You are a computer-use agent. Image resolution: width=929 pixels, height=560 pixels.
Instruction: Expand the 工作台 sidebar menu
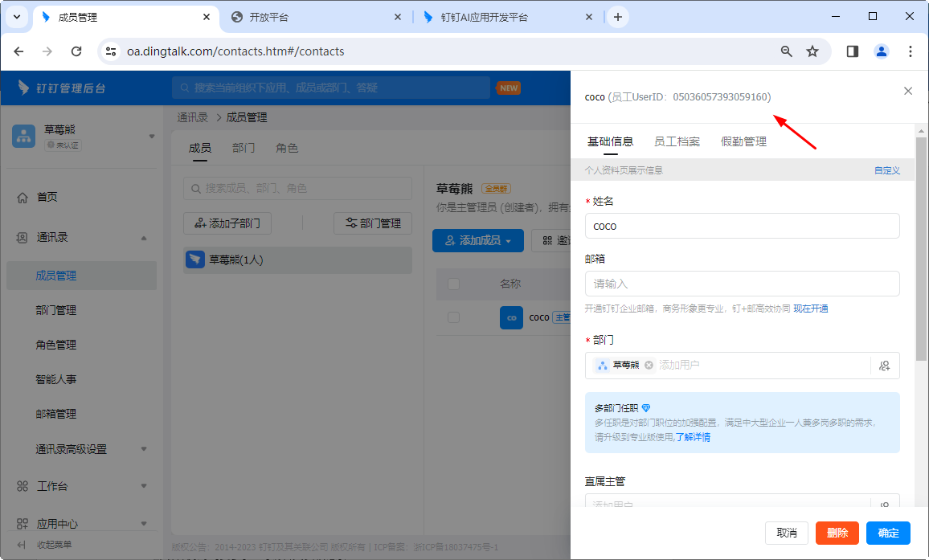[144, 486]
